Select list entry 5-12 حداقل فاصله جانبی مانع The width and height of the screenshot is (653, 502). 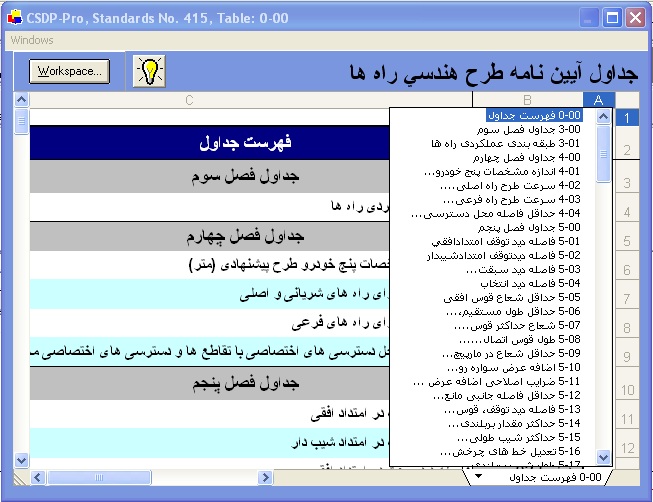(507, 396)
